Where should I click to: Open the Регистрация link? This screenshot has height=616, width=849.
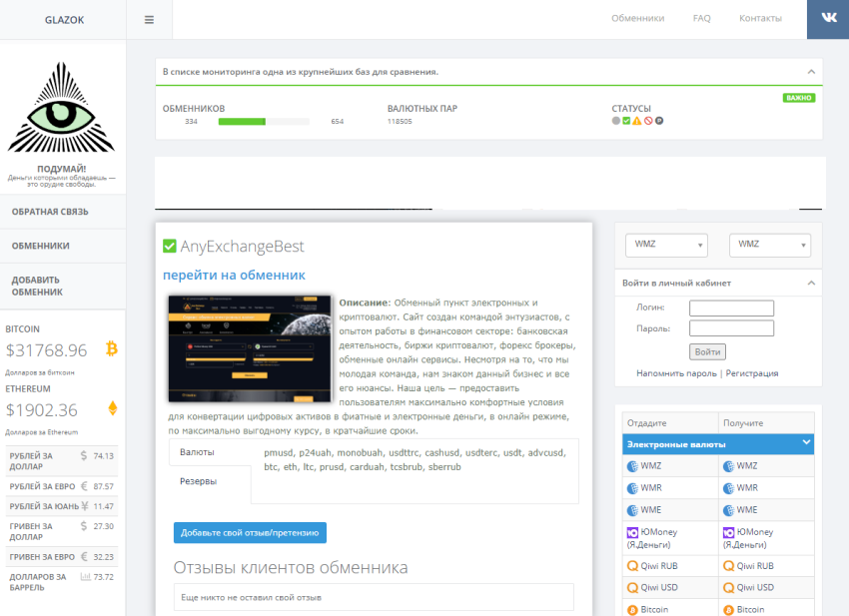click(x=751, y=373)
